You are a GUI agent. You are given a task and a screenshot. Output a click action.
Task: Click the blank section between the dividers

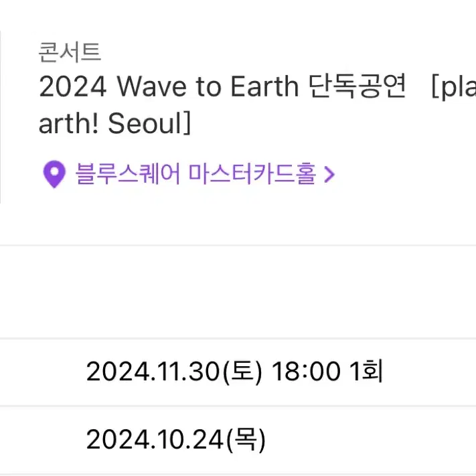tap(238, 291)
